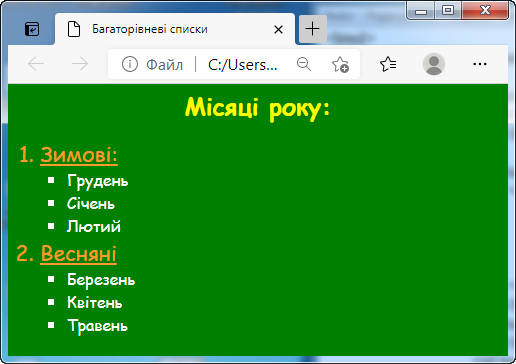Click the C:/Users... address field
The height and width of the screenshot is (364, 516).
click(242, 65)
